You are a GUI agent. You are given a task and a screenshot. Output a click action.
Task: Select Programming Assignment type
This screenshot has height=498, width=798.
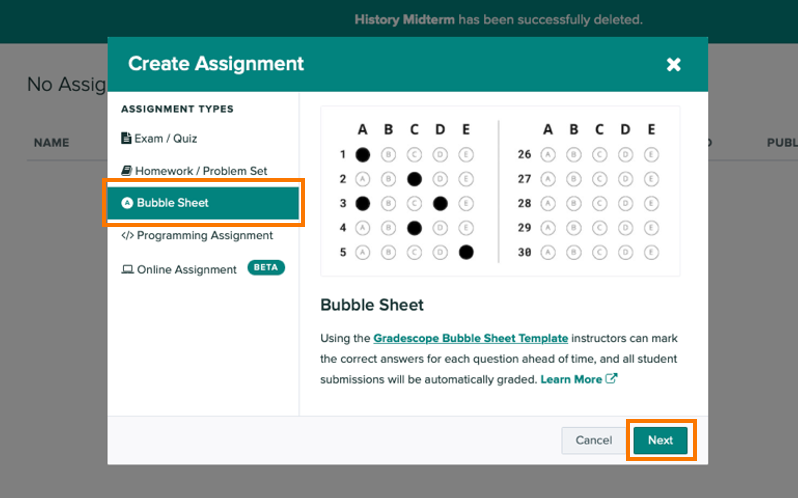point(197,236)
